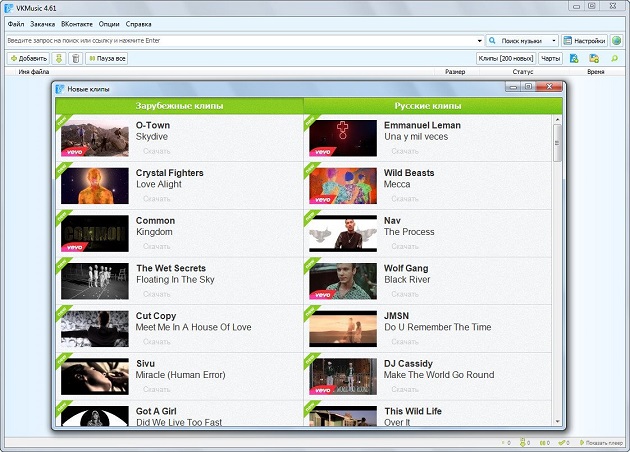This screenshot has height=452, width=630.
Task: Click the Добавить button
Action: click(28, 59)
